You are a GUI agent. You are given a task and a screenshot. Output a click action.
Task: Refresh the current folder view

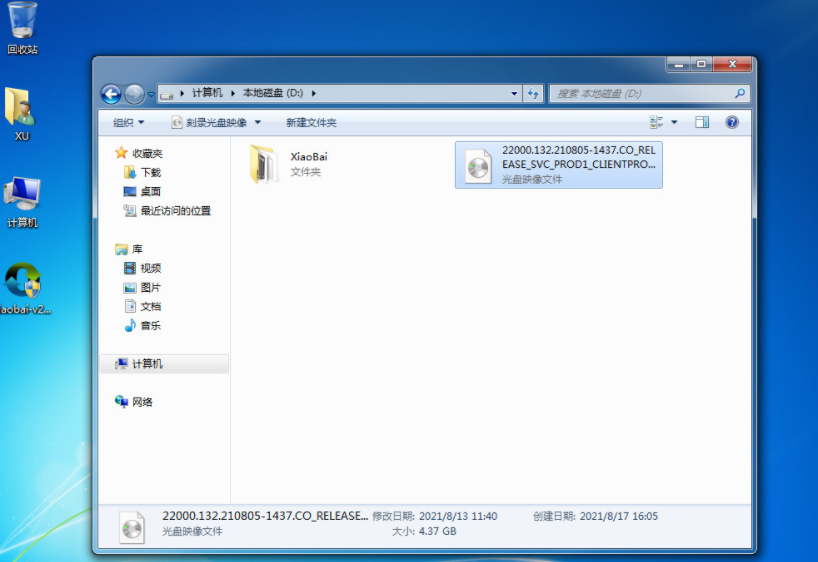[533, 93]
